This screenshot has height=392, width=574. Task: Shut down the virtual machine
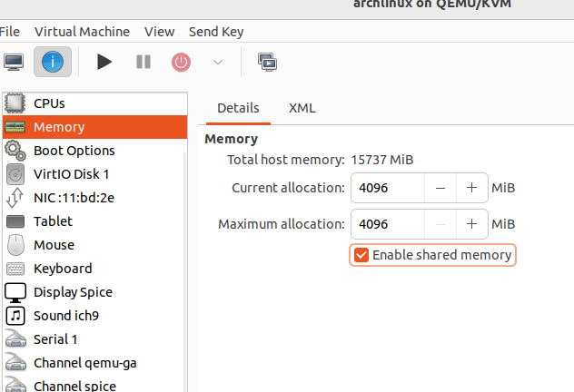click(182, 62)
